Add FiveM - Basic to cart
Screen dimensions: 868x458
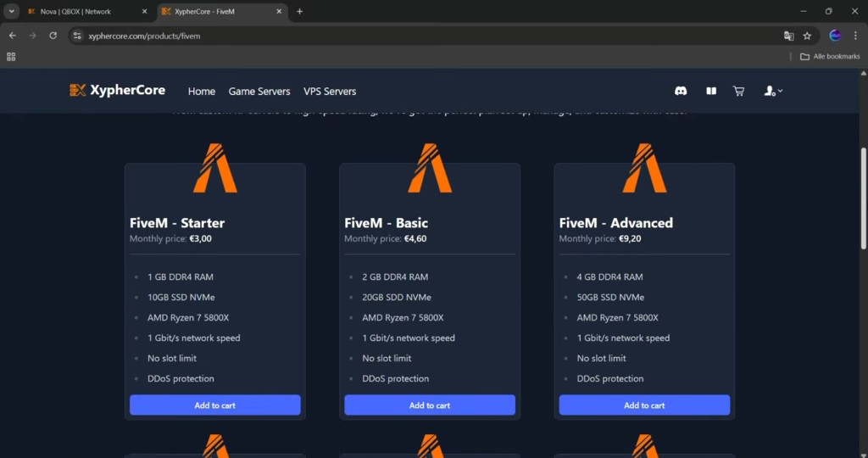(430, 405)
